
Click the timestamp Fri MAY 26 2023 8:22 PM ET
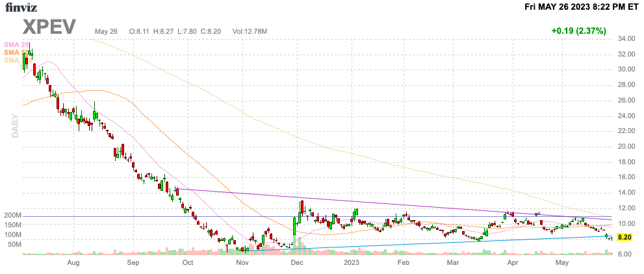click(581, 7)
